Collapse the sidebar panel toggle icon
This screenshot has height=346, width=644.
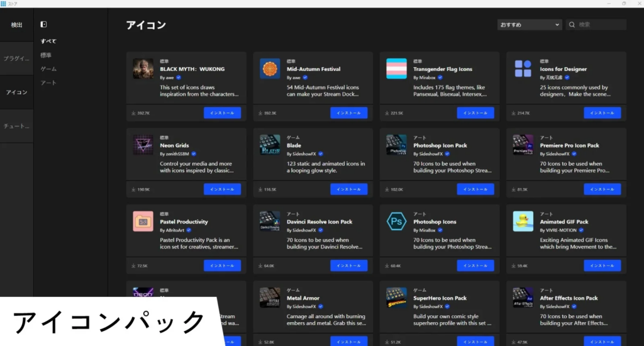(43, 25)
